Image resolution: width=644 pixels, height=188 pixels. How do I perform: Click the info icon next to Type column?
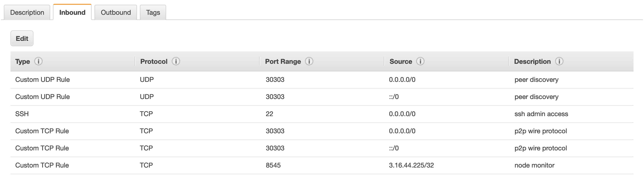pyautogui.click(x=39, y=61)
